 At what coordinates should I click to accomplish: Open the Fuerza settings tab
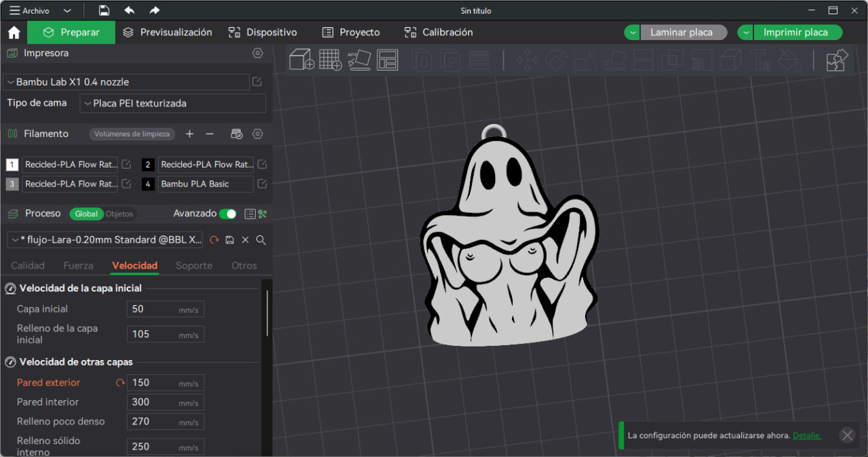coord(78,266)
